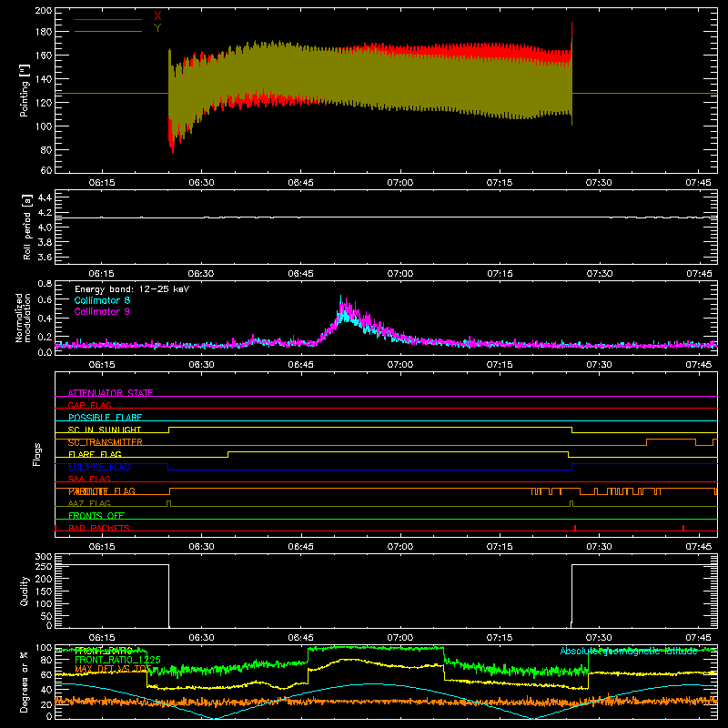The image size is (728, 728).
Task: Click the POSSIBLE_FLARE flag label
Action: tap(105, 418)
